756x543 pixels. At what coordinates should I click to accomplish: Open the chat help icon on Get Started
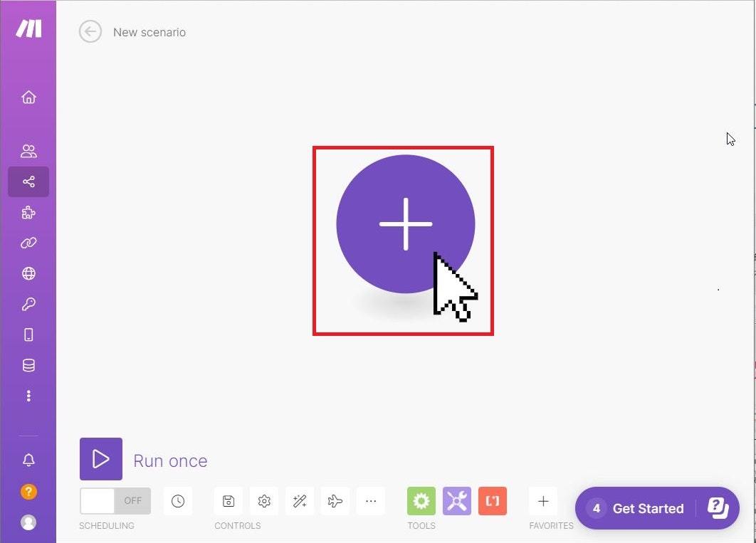coord(718,508)
